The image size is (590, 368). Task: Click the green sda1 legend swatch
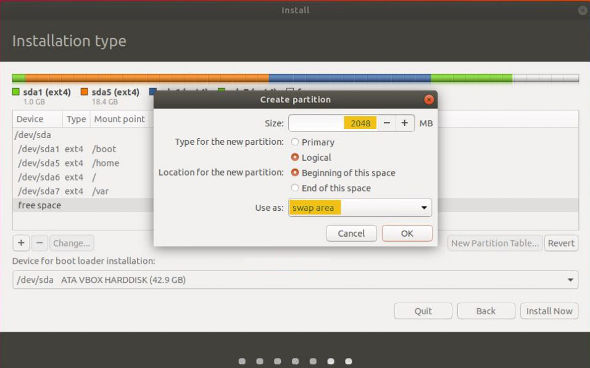click(x=16, y=92)
